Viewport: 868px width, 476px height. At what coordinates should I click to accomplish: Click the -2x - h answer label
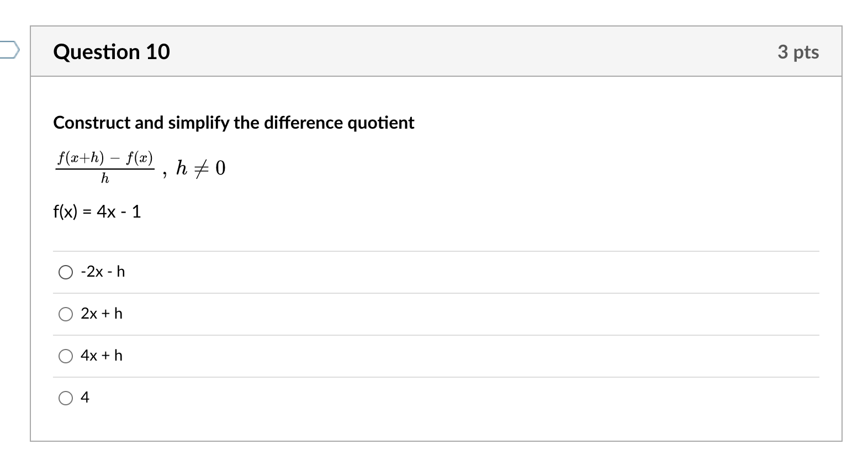(102, 272)
